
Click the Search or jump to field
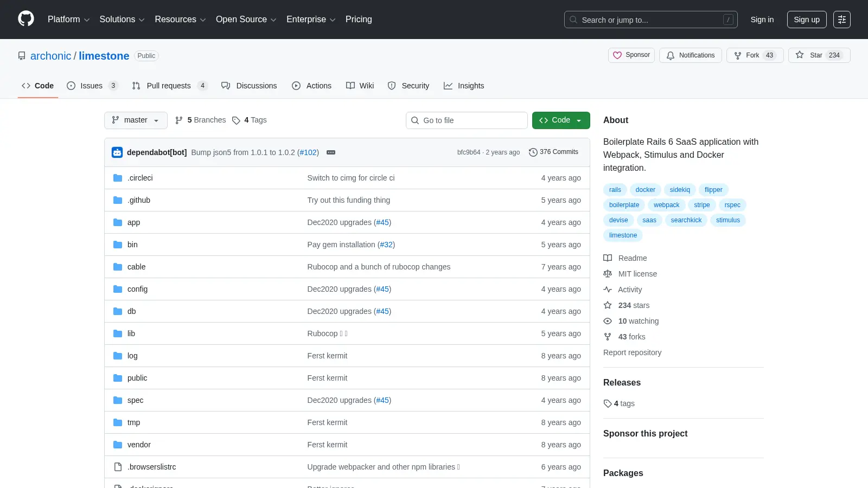650,20
